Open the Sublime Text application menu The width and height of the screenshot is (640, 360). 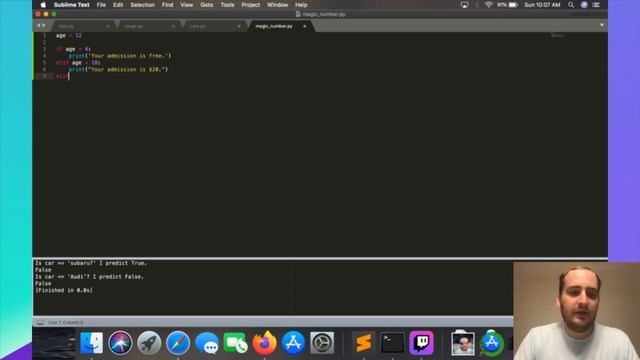(x=72, y=5)
